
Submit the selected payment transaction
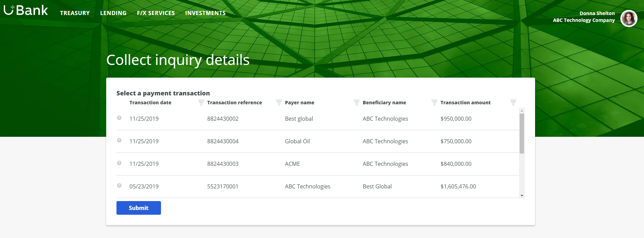tap(139, 208)
